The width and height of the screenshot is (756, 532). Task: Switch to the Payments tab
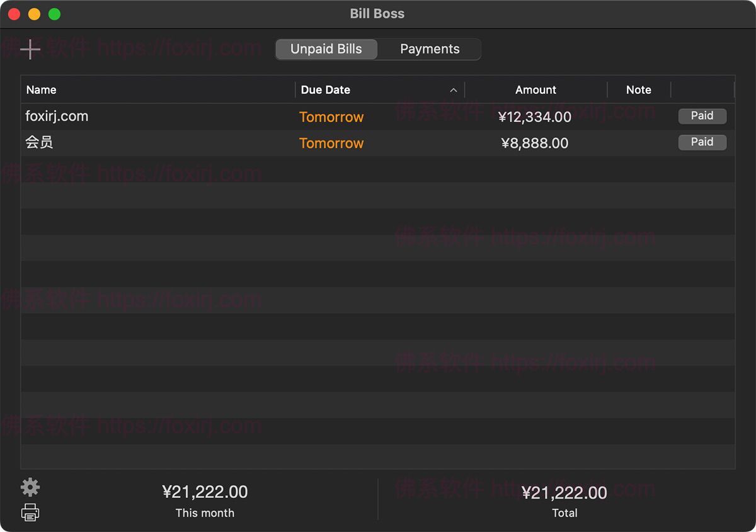click(x=430, y=49)
